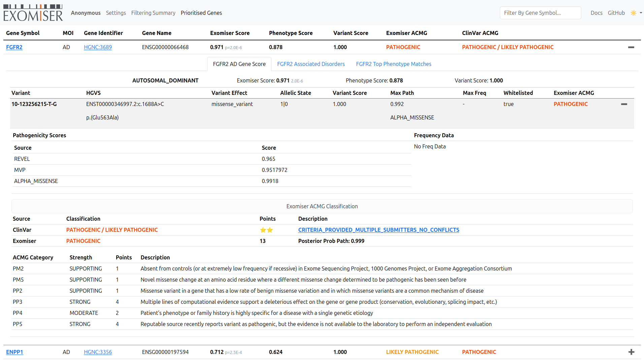Click the missense_variant effect cell
The height and width of the screenshot is (360, 644).
pos(232,104)
